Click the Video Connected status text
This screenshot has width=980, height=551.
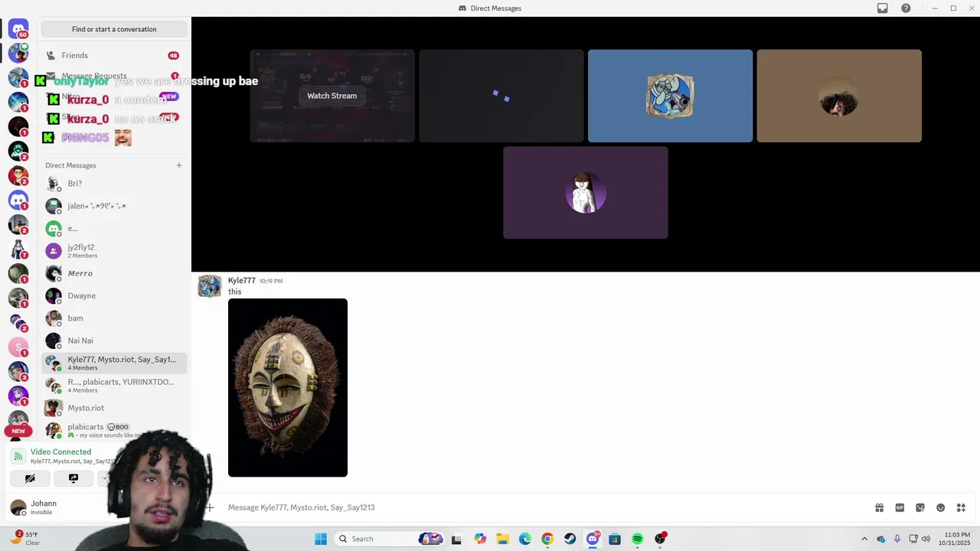tap(60, 452)
